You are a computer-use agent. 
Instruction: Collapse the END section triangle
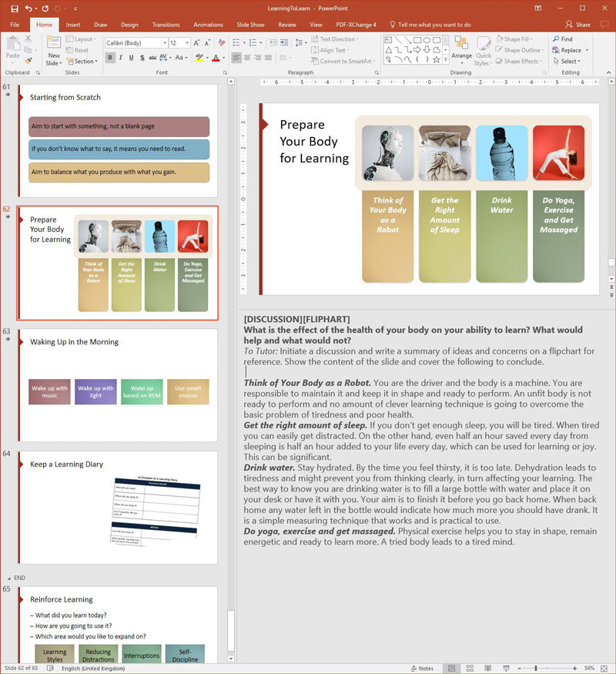(9, 578)
